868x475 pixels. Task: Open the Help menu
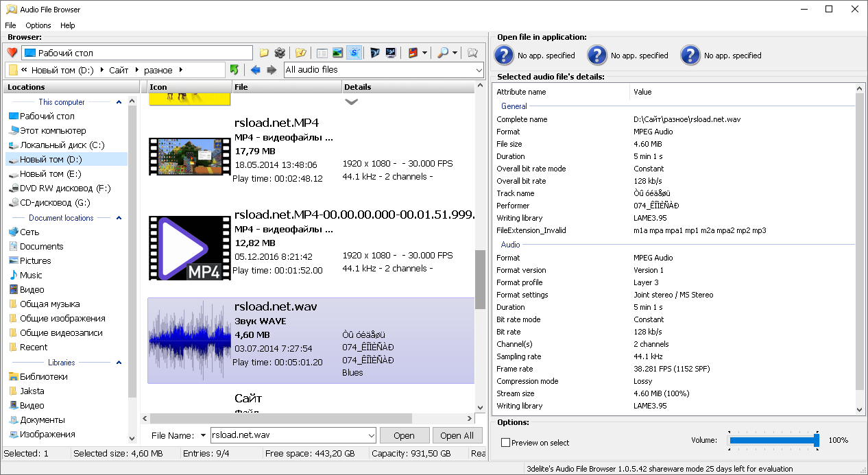click(68, 25)
